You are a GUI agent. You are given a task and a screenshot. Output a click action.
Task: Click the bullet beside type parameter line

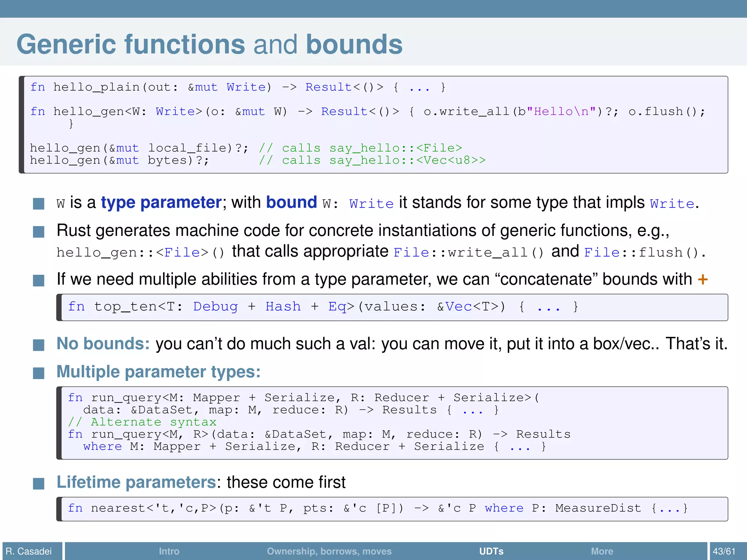point(39,204)
